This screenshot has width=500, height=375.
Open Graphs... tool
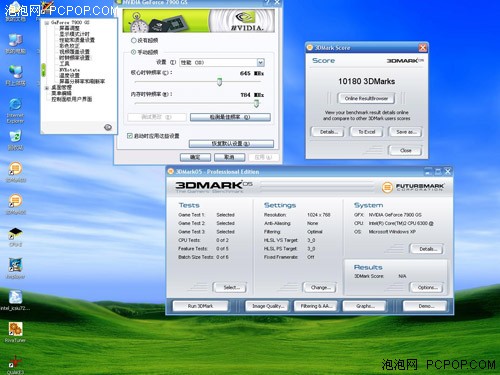pyautogui.click(x=364, y=306)
